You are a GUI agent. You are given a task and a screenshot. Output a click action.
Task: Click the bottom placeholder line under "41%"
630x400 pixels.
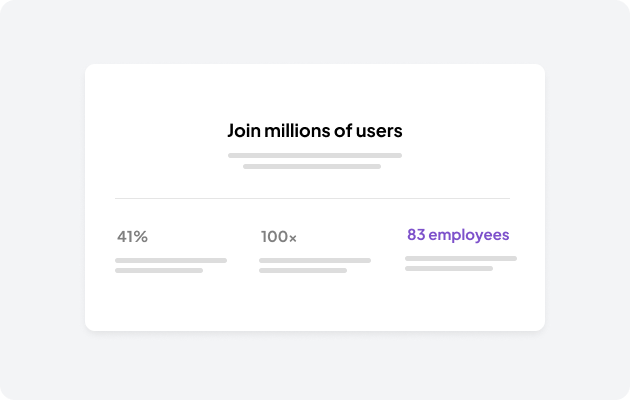[x=159, y=270]
